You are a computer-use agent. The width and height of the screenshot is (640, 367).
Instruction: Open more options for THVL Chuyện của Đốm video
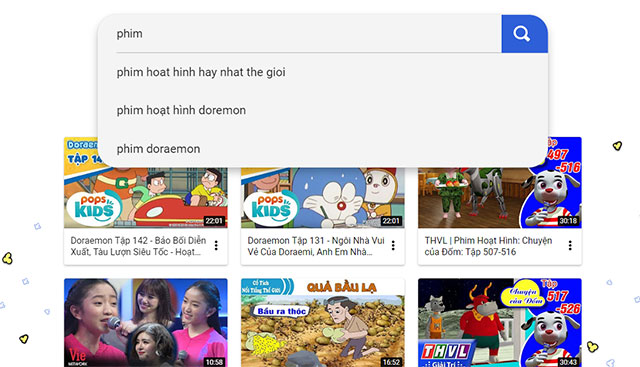[570, 245]
